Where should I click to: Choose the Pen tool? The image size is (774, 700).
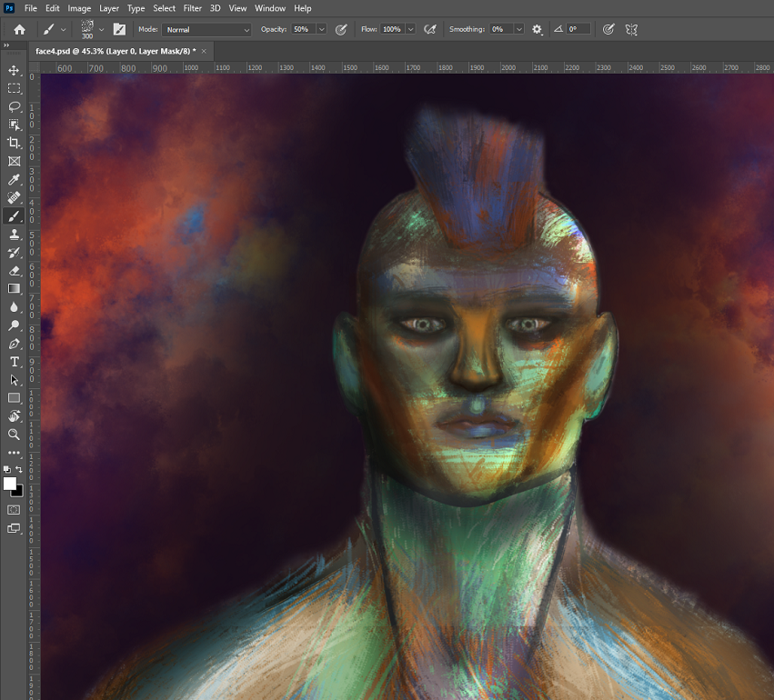(14, 344)
